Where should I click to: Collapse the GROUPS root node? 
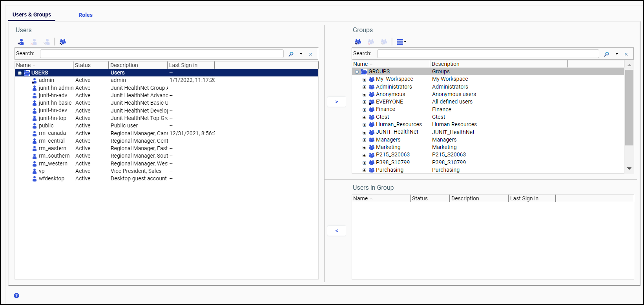pos(357,72)
